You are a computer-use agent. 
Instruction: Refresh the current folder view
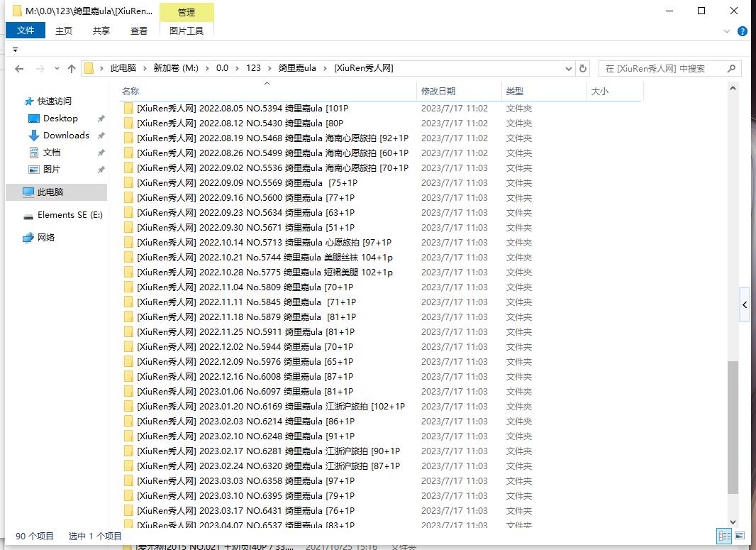click(x=582, y=69)
